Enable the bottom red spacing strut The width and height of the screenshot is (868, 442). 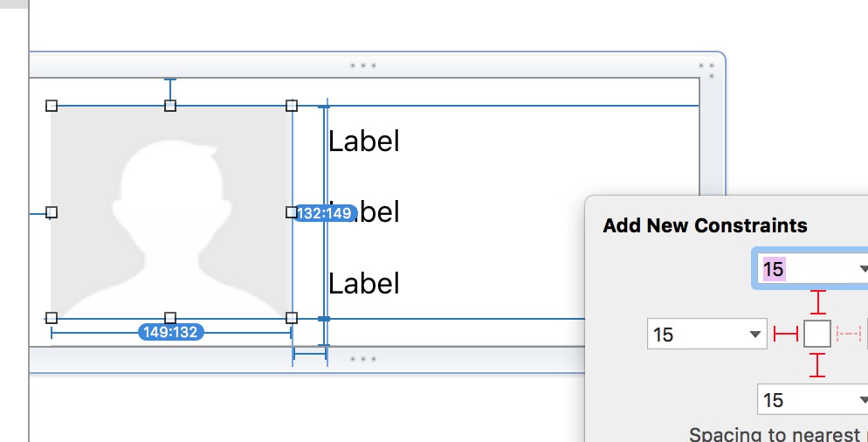click(x=817, y=365)
